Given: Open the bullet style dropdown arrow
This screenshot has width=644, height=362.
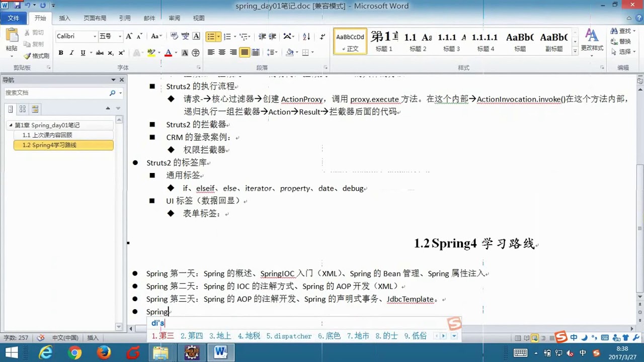Looking at the screenshot, I should click(x=218, y=37).
